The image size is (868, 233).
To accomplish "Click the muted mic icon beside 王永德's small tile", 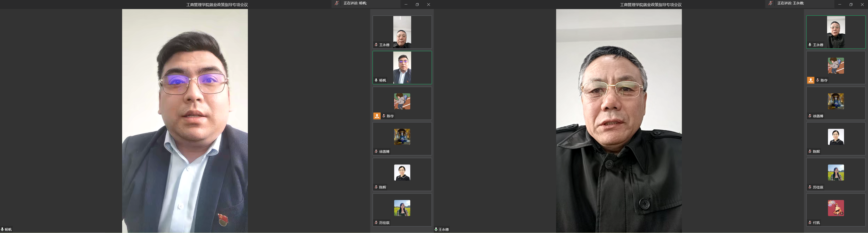I will point(376,45).
